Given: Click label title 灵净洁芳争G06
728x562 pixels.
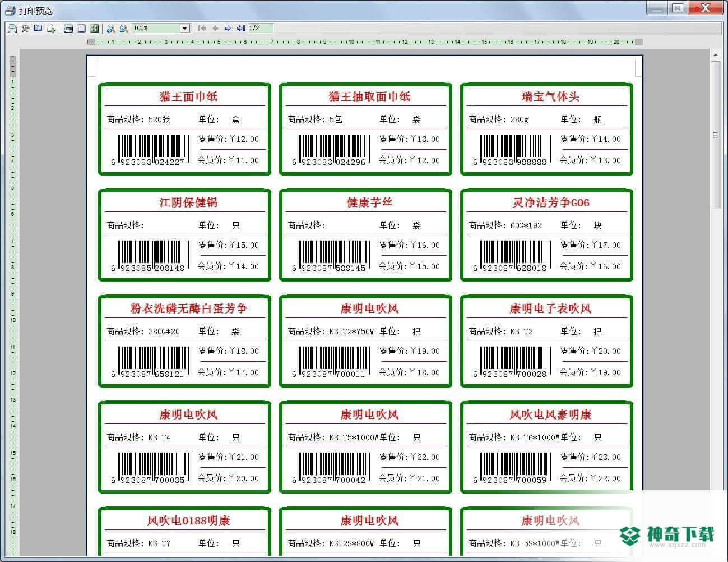Looking at the screenshot, I should tap(550, 202).
